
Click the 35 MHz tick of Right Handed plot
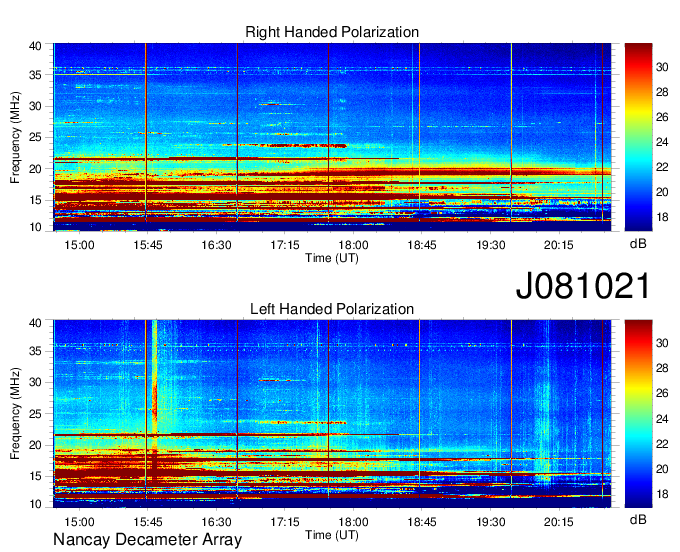(35, 75)
